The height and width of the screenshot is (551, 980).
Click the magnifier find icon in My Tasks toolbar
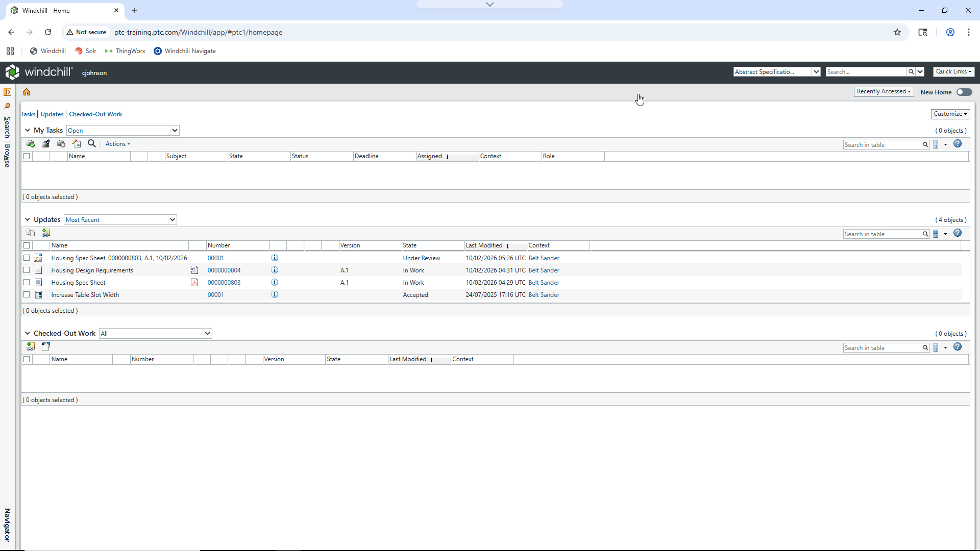point(92,144)
